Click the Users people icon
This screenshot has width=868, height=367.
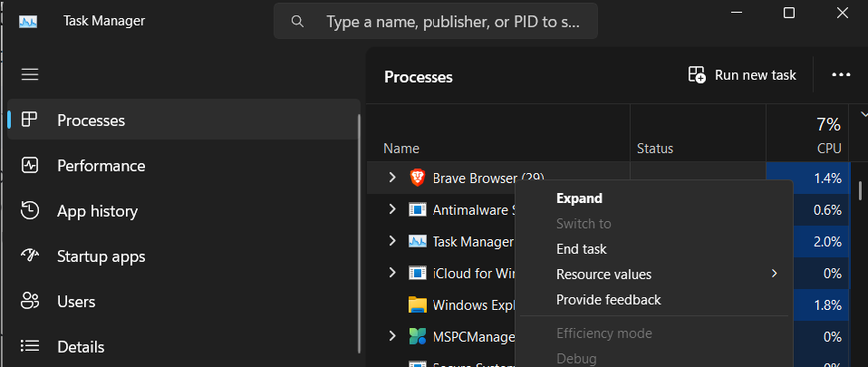pos(30,302)
